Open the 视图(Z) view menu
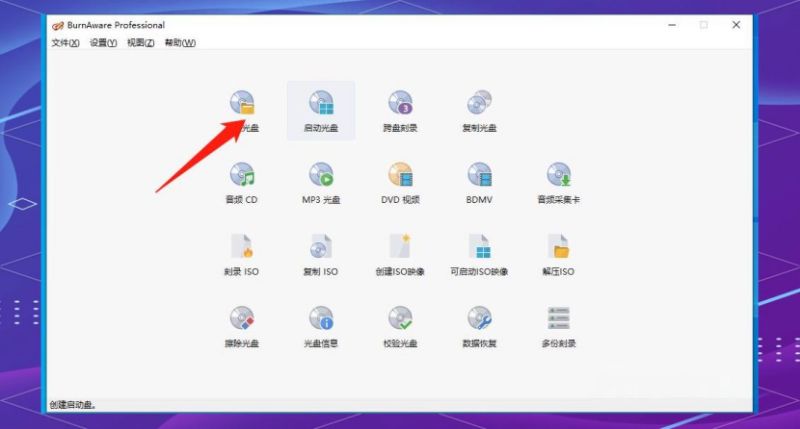Screen dimensions: 800x429 [140, 43]
